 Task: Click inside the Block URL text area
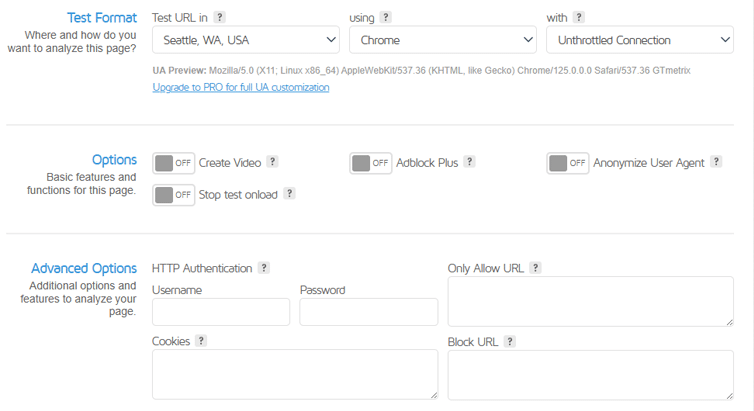(x=590, y=375)
